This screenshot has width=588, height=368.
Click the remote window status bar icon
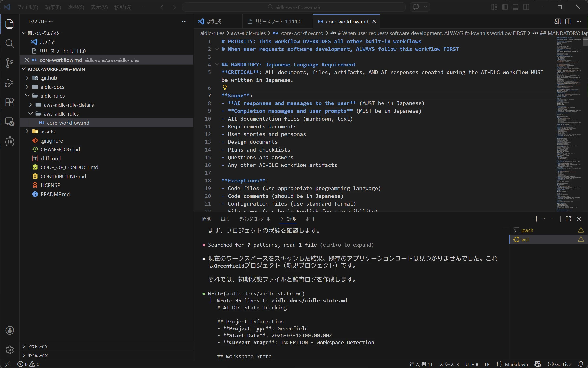coord(7,364)
